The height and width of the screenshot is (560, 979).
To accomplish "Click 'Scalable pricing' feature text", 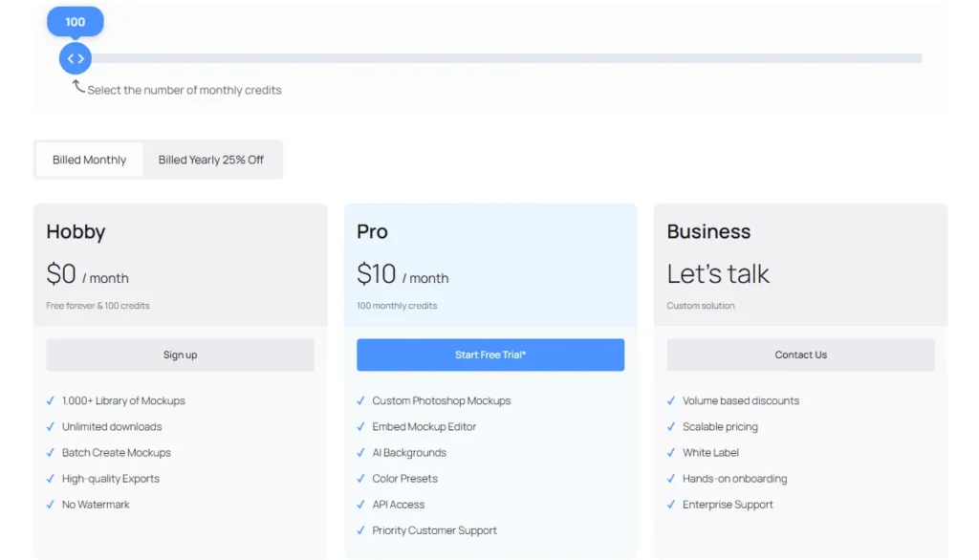I will 720,427.
